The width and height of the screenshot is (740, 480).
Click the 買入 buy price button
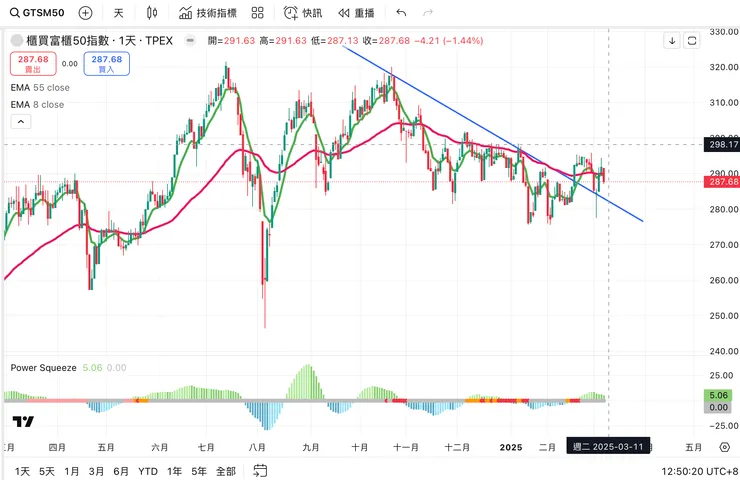click(x=106, y=64)
